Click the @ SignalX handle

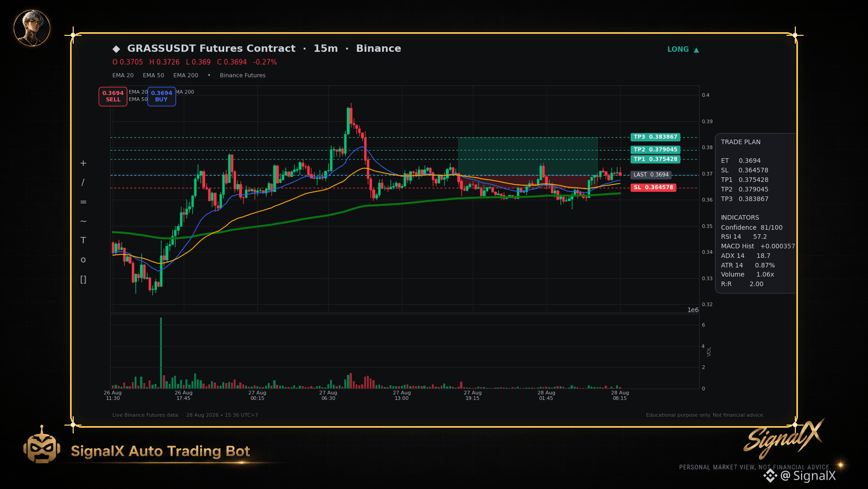[x=808, y=475]
